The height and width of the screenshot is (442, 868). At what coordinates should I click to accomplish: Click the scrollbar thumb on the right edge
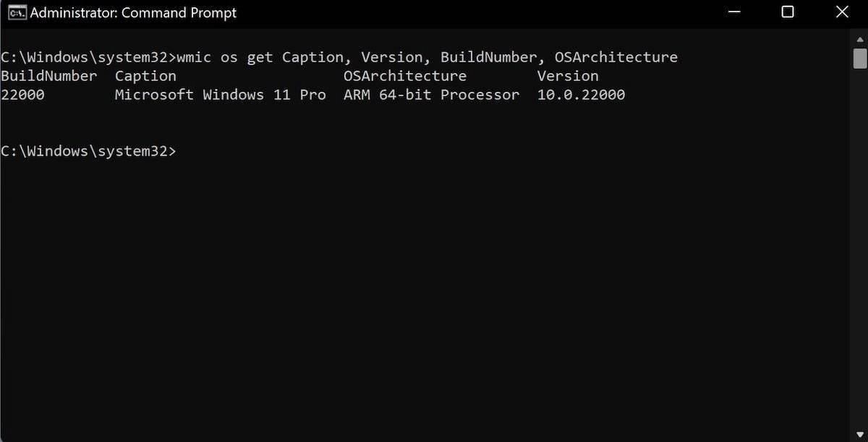[859, 58]
